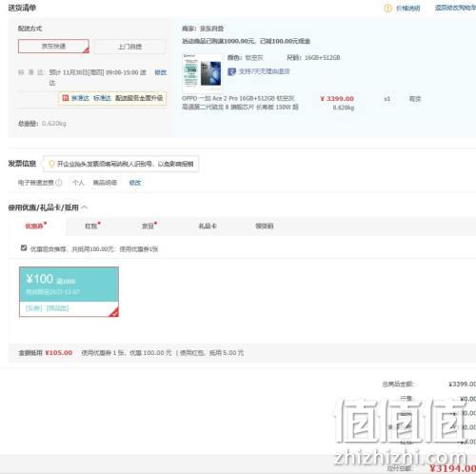
Task: Click the 价格说明 info icon
Action: click(387, 9)
